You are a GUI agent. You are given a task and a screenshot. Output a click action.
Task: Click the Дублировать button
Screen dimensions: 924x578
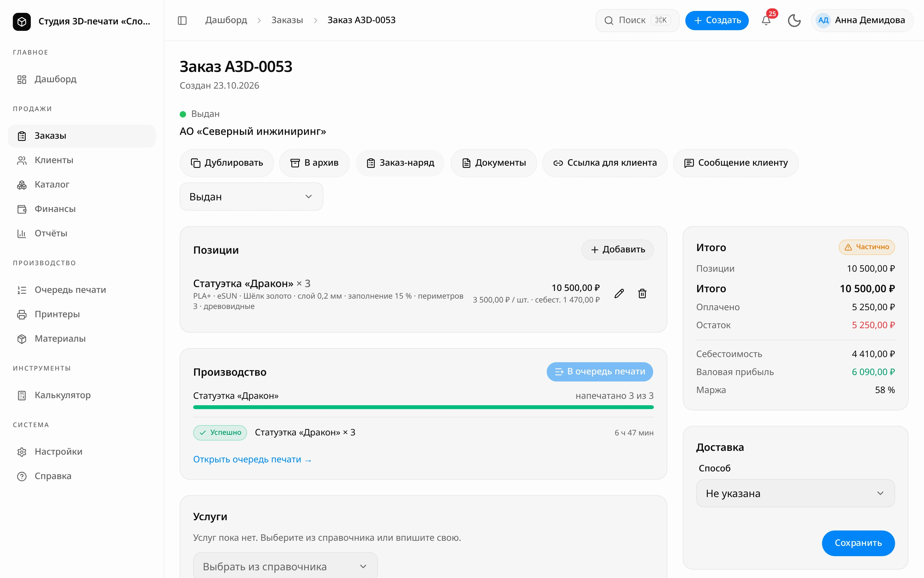click(x=227, y=163)
